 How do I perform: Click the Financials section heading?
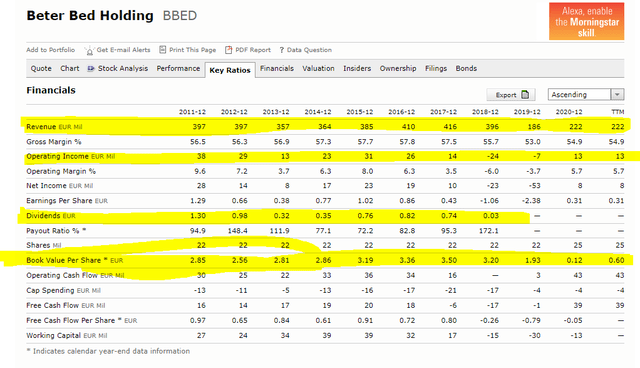[51, 90]
